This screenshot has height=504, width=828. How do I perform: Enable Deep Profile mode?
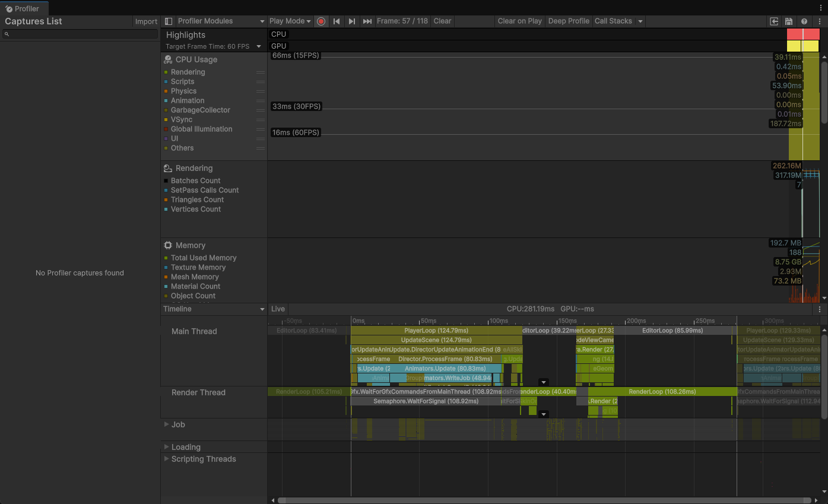(x=568, y=21)
